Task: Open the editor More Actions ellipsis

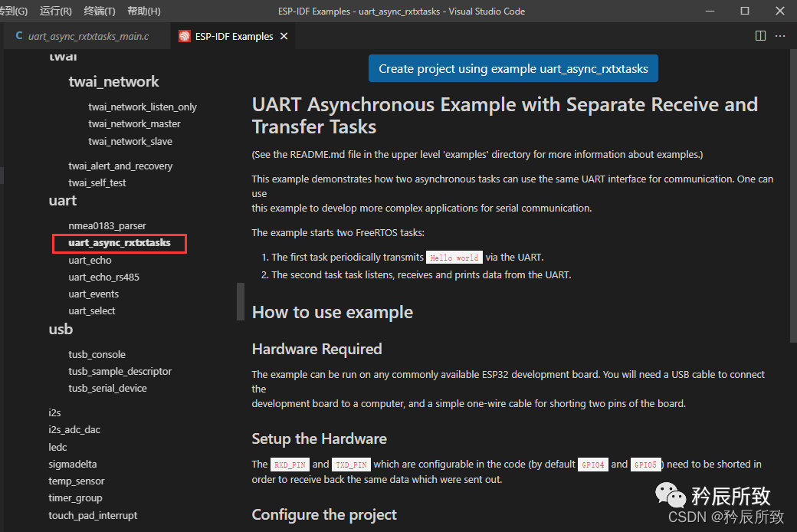Action: (x=780, y=36)
